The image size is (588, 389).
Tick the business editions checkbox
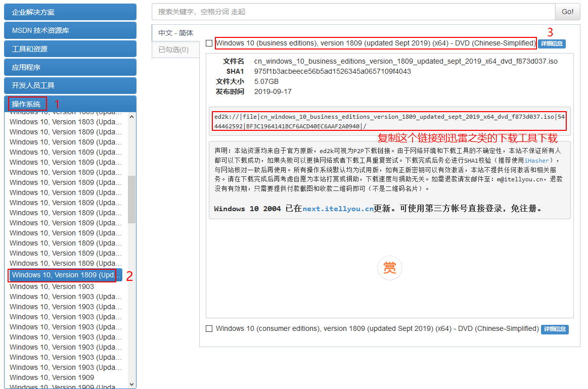(x=209, y=43)
